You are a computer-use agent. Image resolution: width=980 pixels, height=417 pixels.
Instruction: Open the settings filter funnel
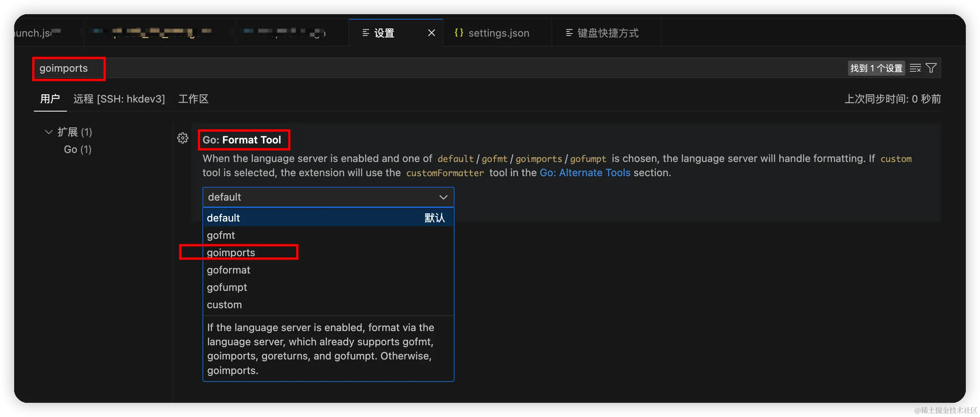[931, 68]
